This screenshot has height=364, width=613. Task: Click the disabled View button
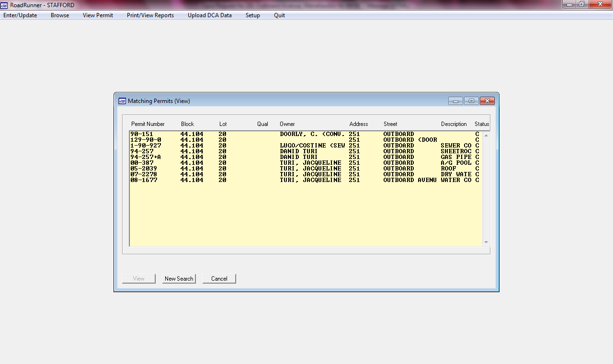click(x=139, y=279)
